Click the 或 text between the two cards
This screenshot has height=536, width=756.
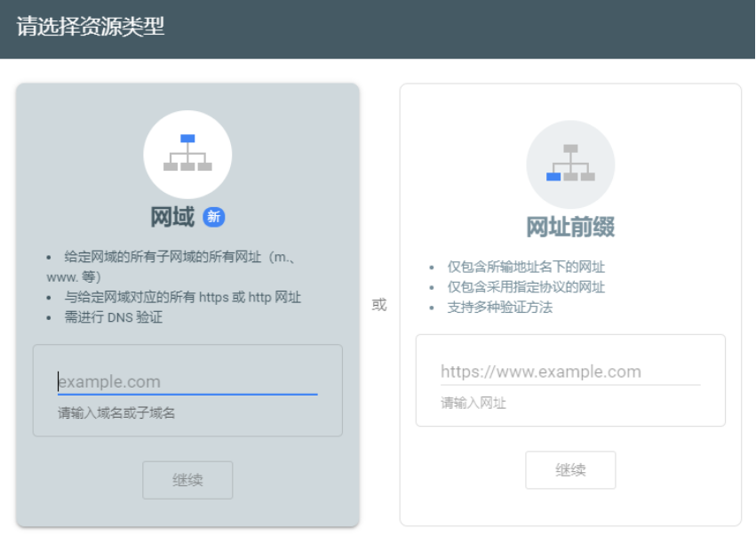click(x=378, y=305)
